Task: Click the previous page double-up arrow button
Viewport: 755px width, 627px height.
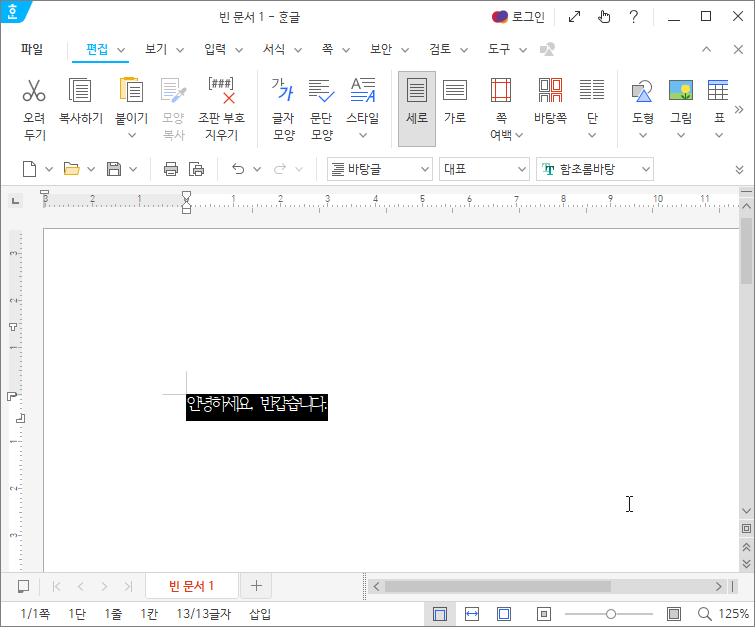Action: (x=746, y=547)
